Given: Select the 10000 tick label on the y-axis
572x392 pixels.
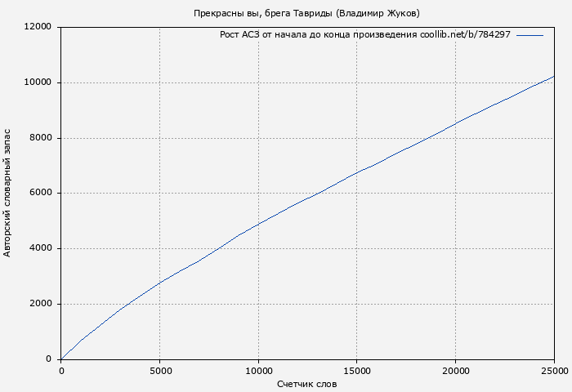Looking at the screenshot, I should (38, 82).
